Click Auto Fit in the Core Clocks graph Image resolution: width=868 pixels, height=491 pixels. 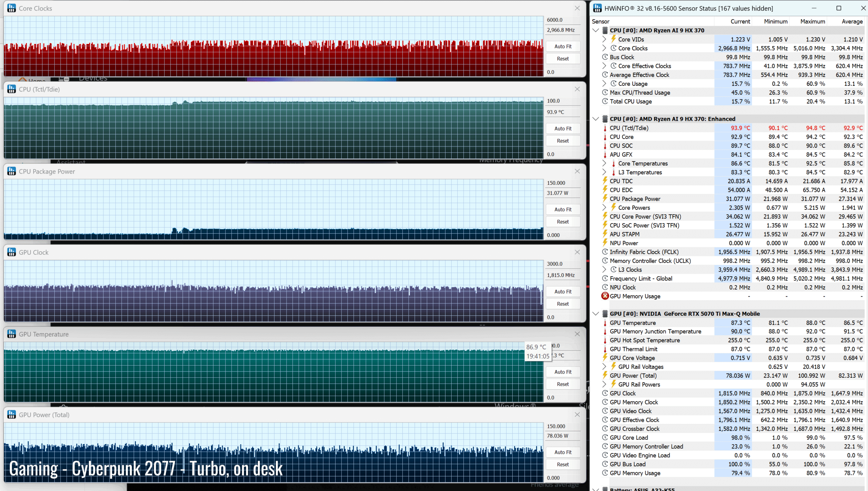click(x=563, y=46)
